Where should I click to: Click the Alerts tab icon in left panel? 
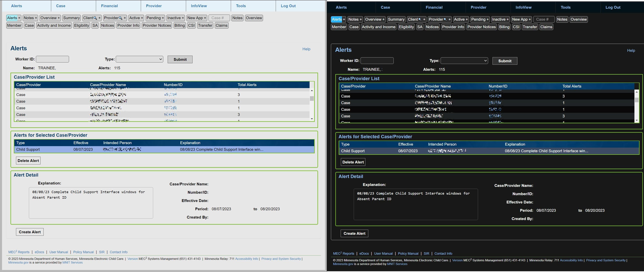click(x=16, y=5)
